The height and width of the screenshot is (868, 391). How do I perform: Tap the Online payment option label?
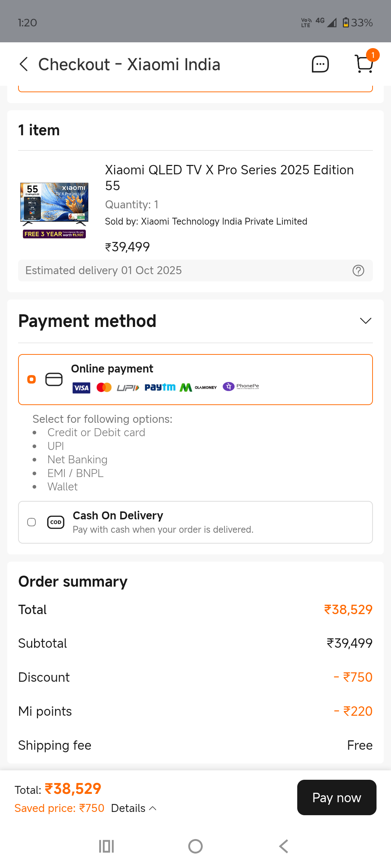coord(112,369)
